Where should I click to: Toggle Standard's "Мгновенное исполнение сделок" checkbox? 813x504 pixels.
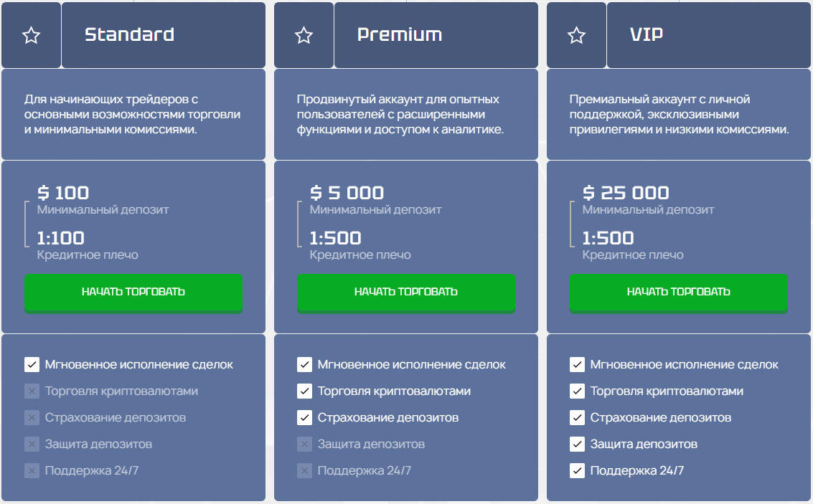click(x=32, y=365)
